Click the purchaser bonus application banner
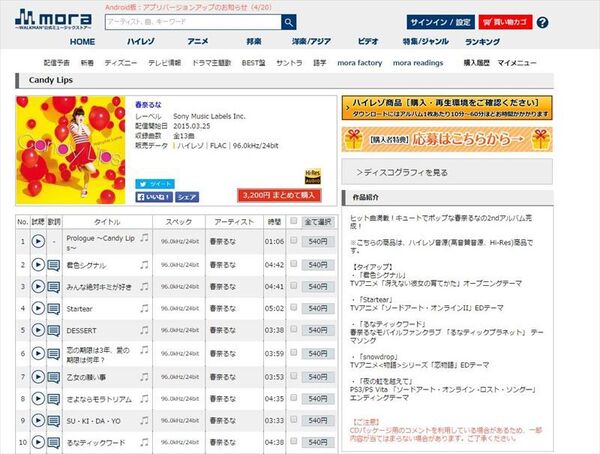This screenshot has height=454, width=600. point(447,139)
